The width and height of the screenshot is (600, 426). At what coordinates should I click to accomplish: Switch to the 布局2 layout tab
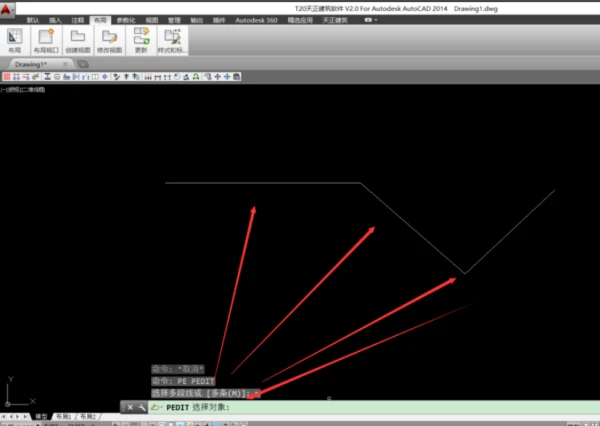pyautogui.click(x=88, y=416)
